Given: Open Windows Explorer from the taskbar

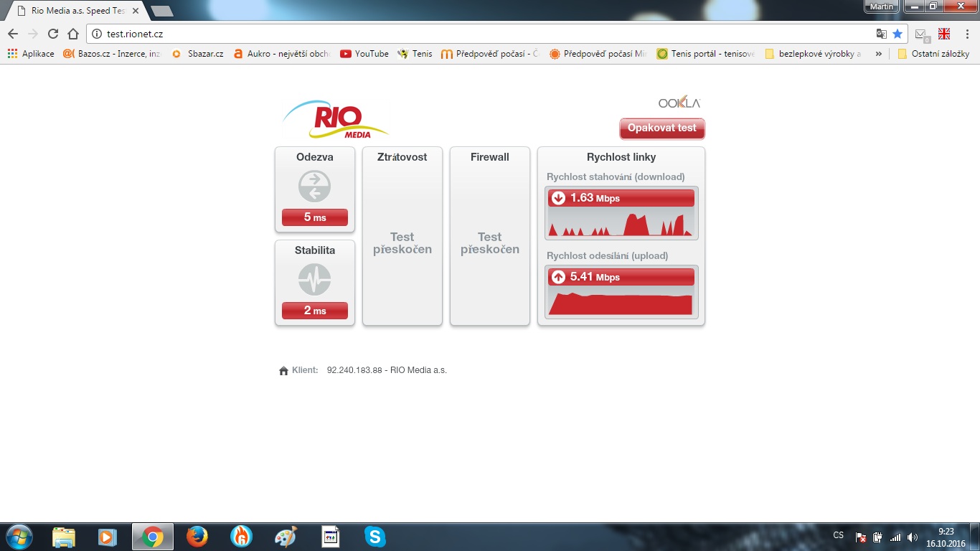Looking at the screenshot, I should coord(64,537).
